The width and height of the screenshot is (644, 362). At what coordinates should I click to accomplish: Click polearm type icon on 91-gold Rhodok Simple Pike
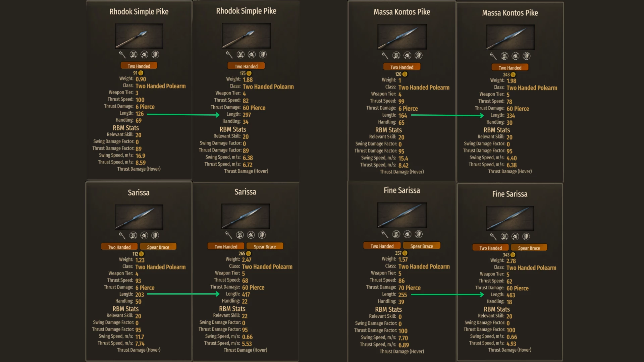(122, 54)
